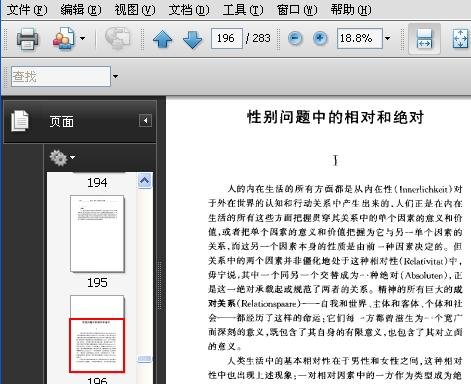Click the 195 page label

click(97, 283)
